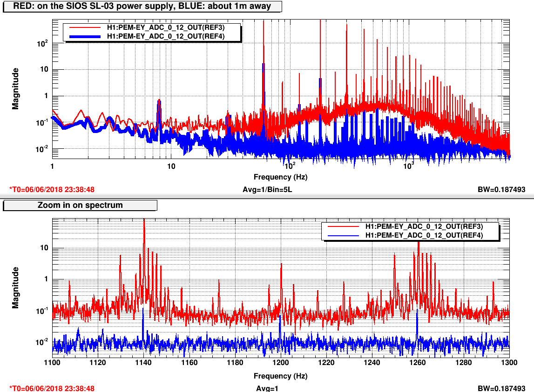Click the upper plot's Magnitude axis label
Viewport: 534px width, 392px height.
coord(16,88)
